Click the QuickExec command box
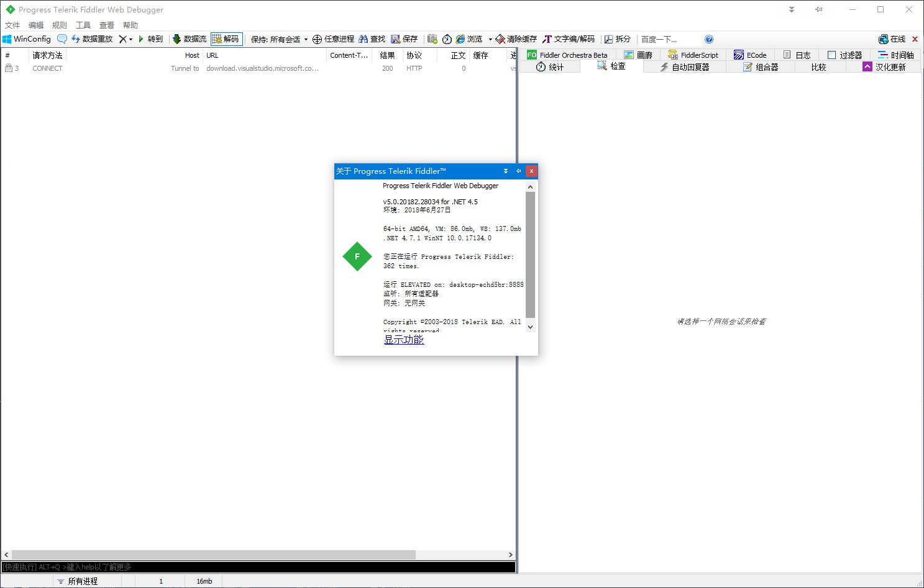Image resolution: width=924 pixels, height=588 pixels. click(258, 567)
